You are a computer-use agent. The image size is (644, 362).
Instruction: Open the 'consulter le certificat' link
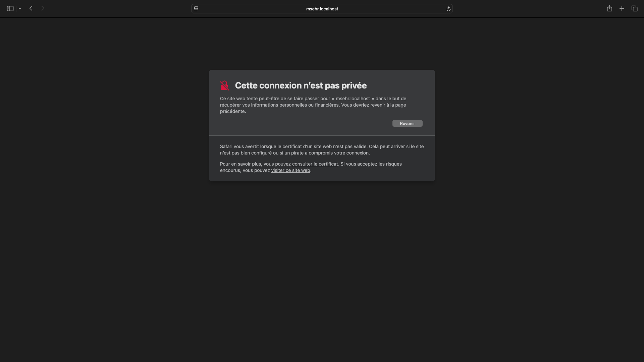click(315, 164)
